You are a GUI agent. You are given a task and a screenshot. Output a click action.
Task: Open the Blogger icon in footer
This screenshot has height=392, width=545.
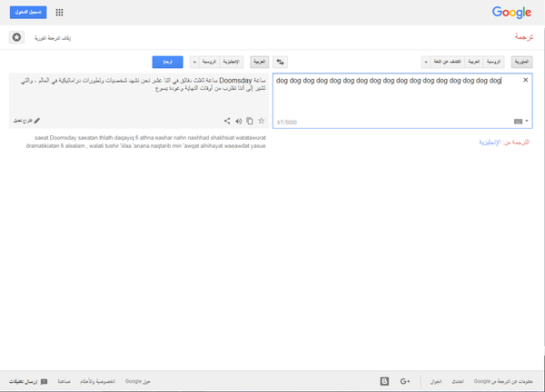click(x=385, y=381)
